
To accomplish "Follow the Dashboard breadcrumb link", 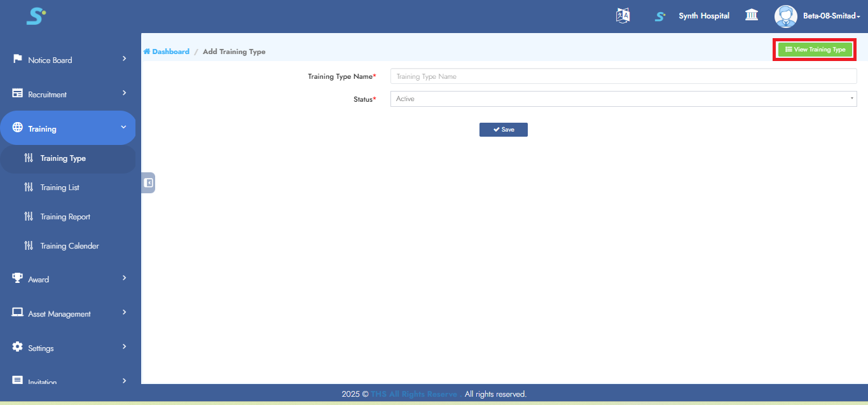I will pyautogui.click(x=170, y=51).
